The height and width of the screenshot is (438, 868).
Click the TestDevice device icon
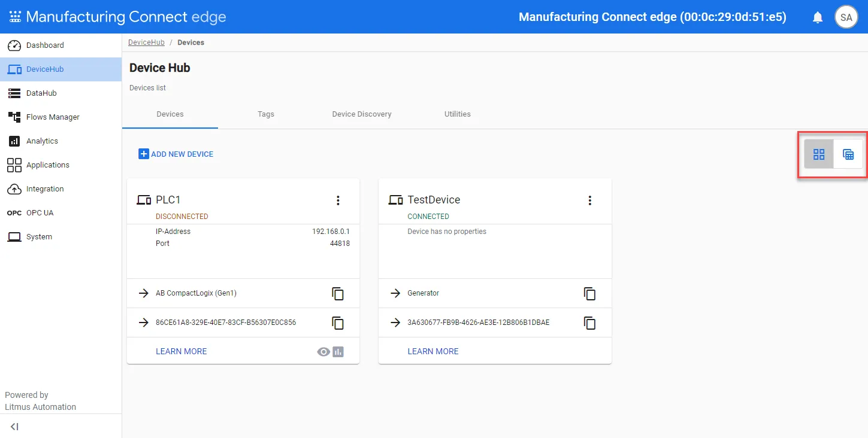[x=395, y=200]
